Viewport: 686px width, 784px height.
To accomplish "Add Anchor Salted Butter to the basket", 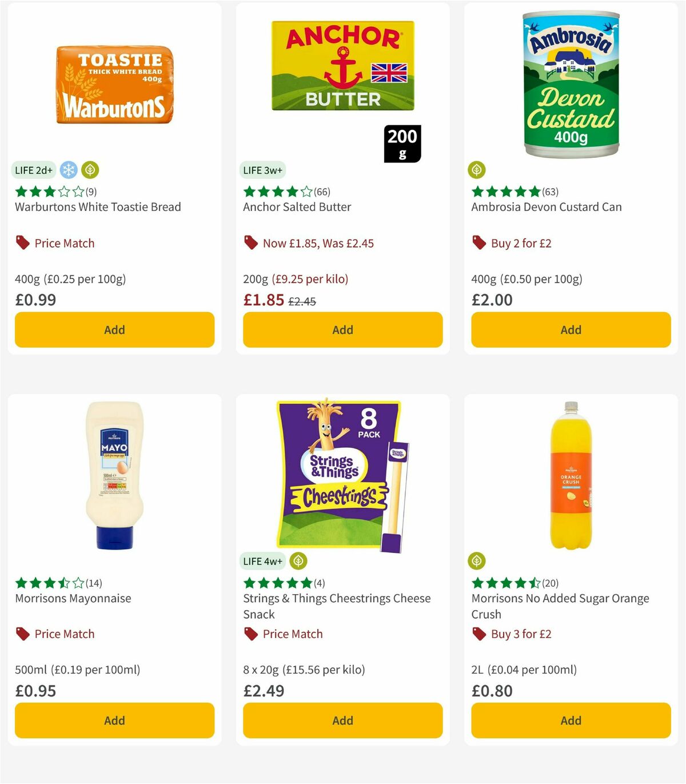I will pyautogui.click(x=342, y=329).
